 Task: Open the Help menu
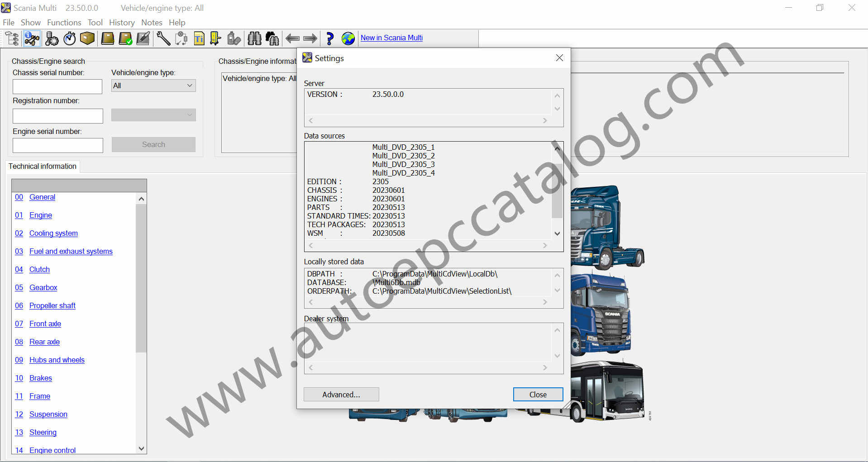(177, 22)
